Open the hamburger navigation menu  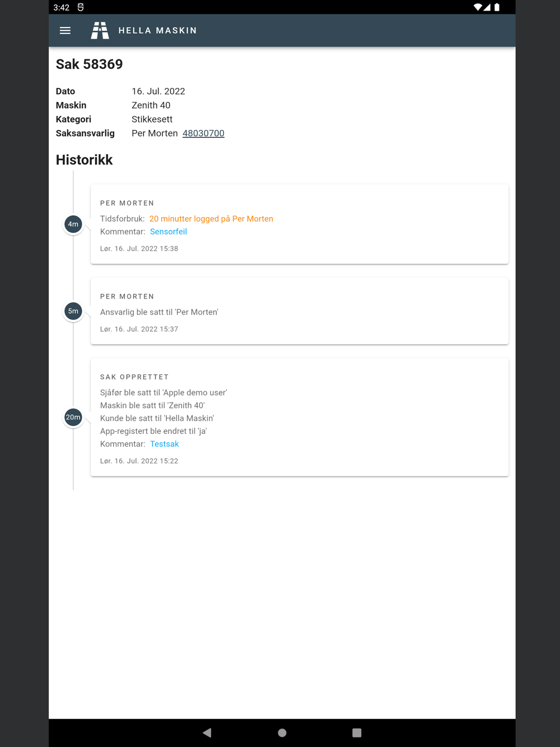pos(65,30)
